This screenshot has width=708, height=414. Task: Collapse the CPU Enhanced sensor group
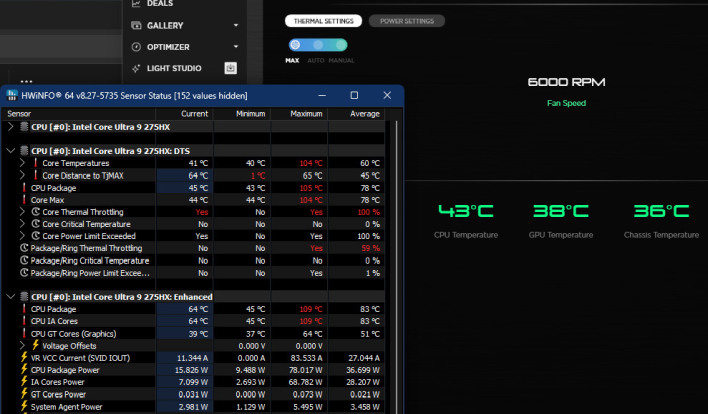point(11,297)
